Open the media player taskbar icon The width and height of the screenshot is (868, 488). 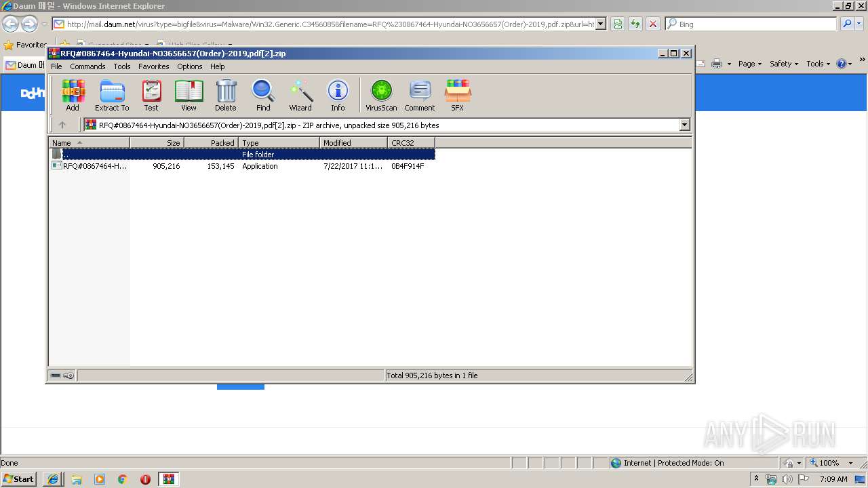pos(100,479)
